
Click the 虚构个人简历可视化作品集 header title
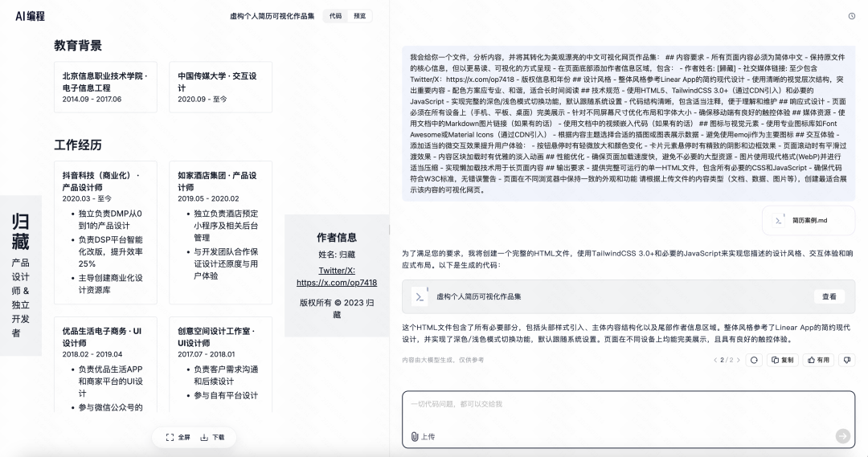click(272, 16)
